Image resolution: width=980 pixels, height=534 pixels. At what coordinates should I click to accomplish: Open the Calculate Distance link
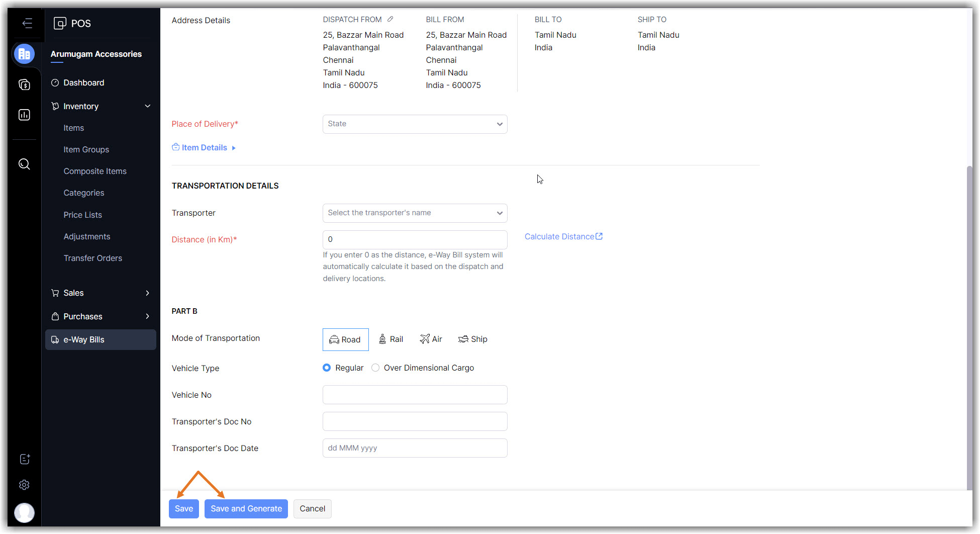pyautogui.click(x=563, y=237)
